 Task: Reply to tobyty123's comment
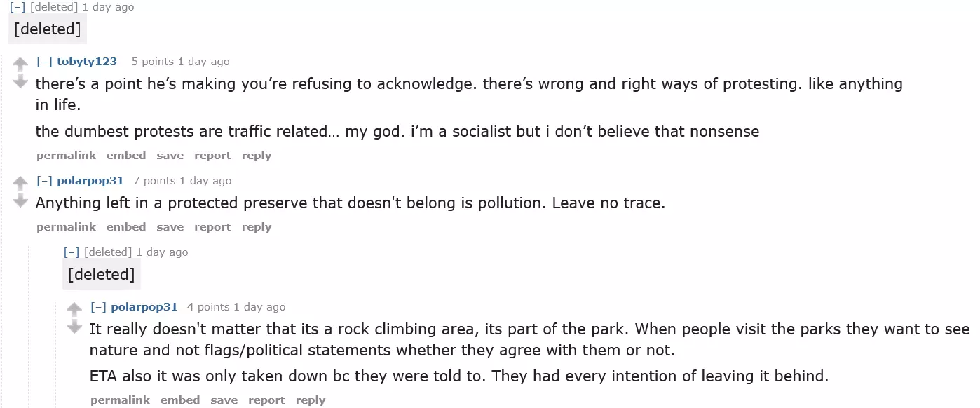[257, 156]
